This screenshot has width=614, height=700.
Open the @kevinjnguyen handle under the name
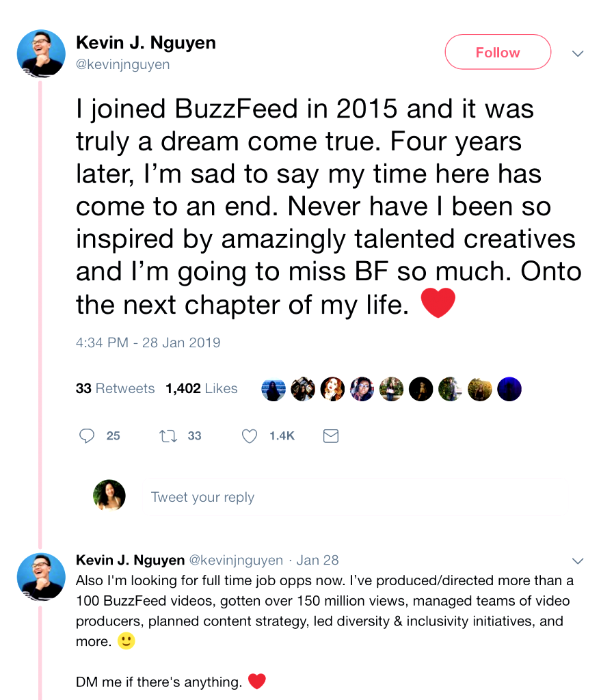(123, 65)
